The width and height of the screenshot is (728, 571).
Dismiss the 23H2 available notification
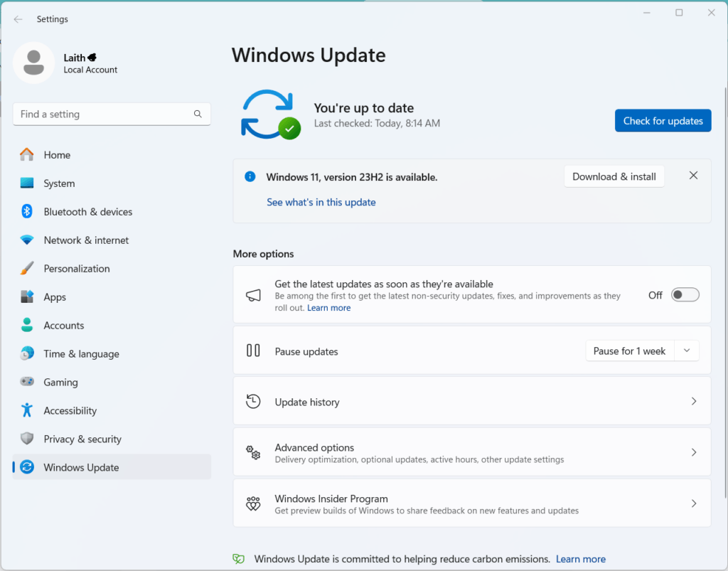pyautogui.click(x=693, y=176)
